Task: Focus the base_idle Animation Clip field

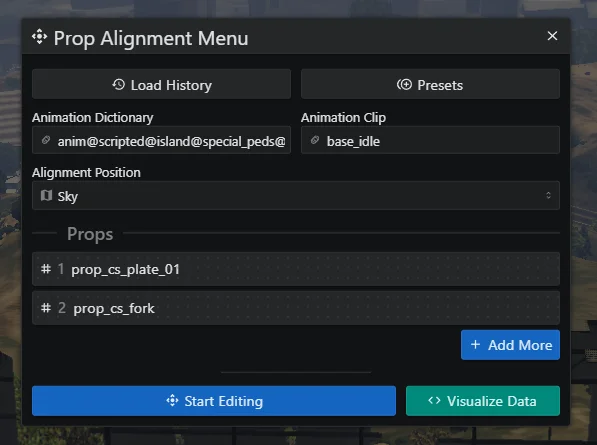Action: tap(430, 140)
